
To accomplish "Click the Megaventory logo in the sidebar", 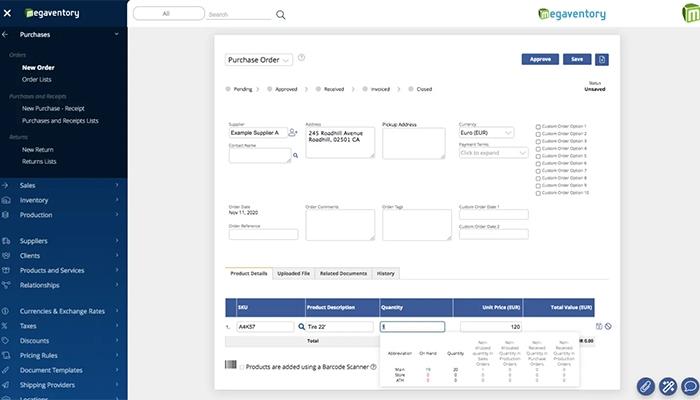I will 52,13.
